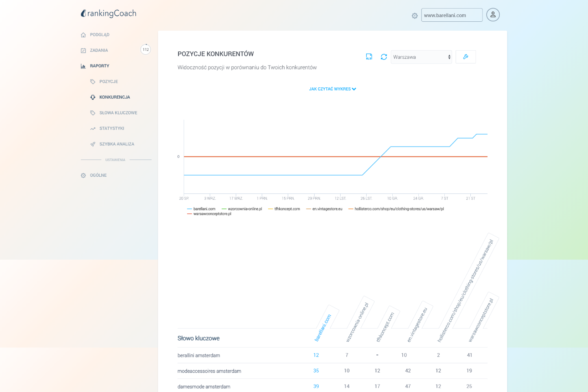Open the Warszawa location dropdown
The height and width of the screenshot is (392, 588).
421,57
